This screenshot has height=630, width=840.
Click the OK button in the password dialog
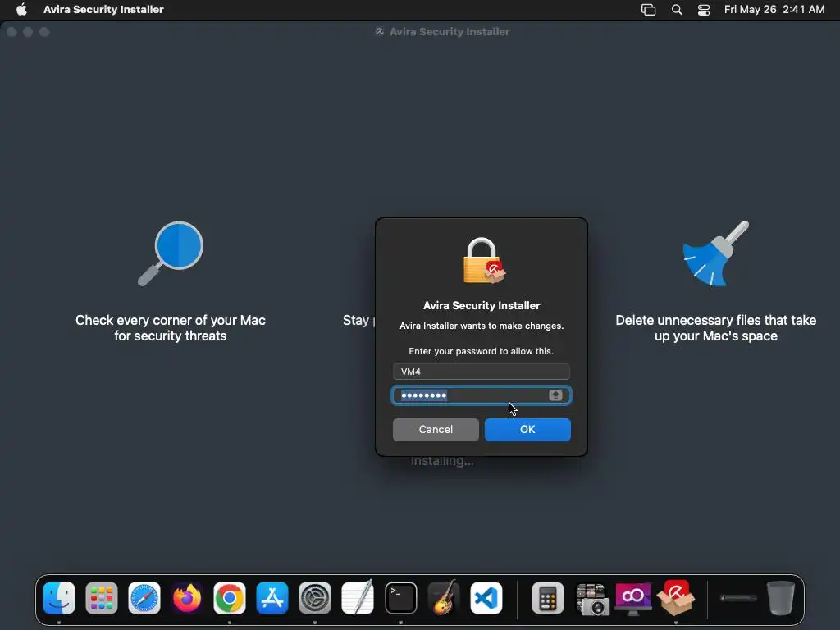click(x=527, y=430)
